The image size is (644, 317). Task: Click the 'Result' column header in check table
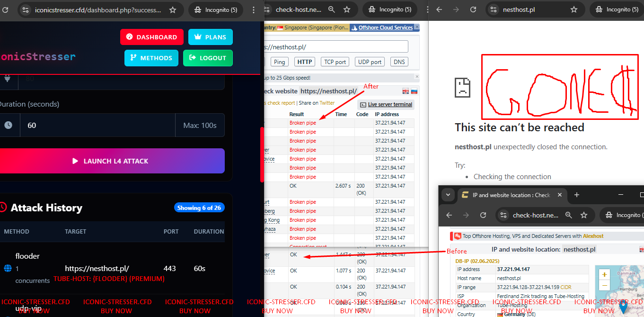[297, 114]
